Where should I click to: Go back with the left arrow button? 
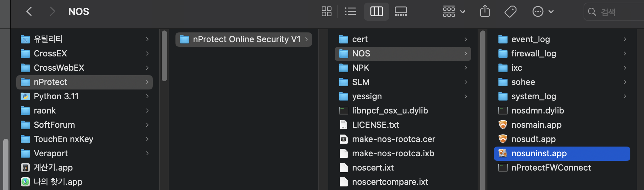(29, 12)
